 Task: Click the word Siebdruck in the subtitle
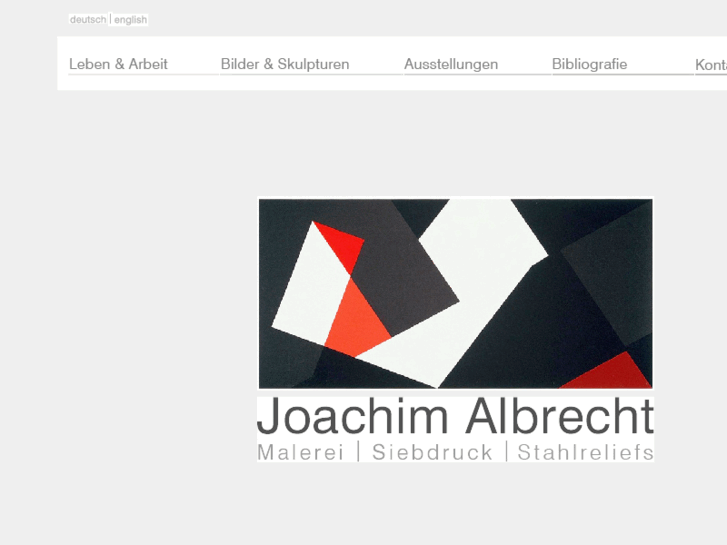click(x=432, y=453)
